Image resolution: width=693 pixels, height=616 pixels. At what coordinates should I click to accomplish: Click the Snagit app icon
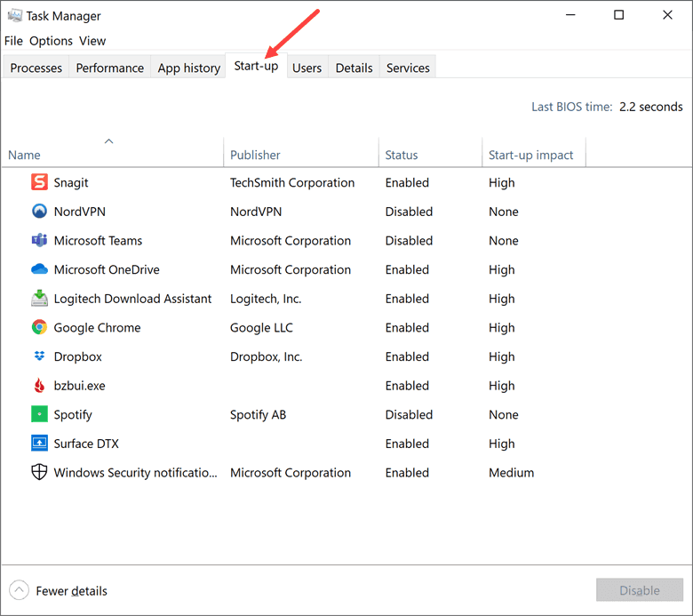[39, 182]
